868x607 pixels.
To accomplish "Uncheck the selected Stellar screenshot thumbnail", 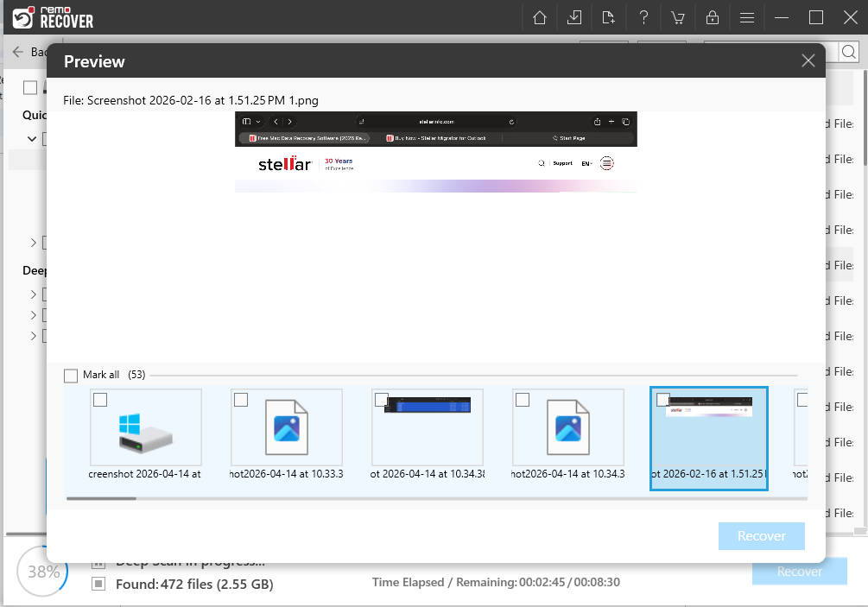I will coord(663,400).
